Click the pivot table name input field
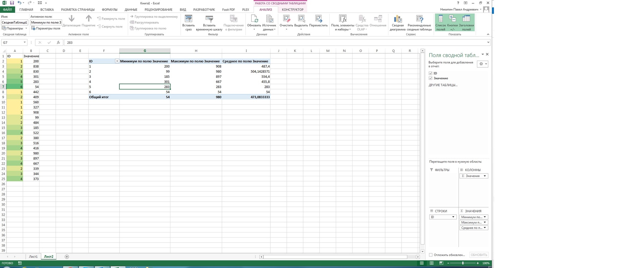 (x=14, y=22)
